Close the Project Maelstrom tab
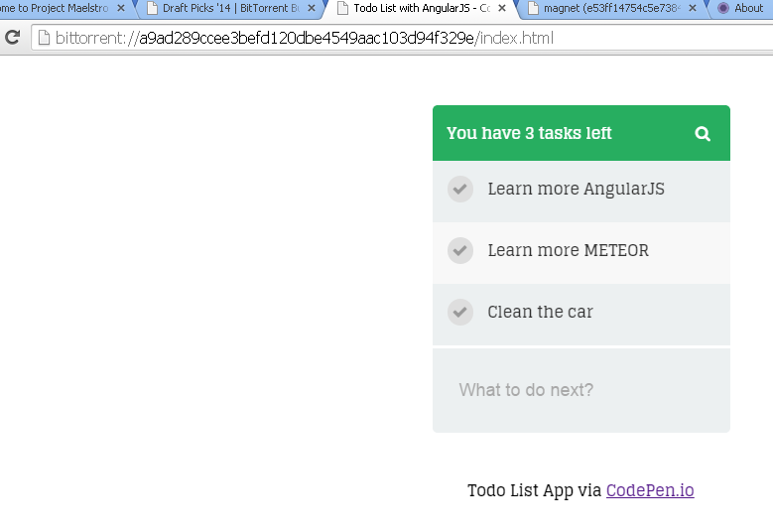The image size is (773, 532). [x=121, y=8]
